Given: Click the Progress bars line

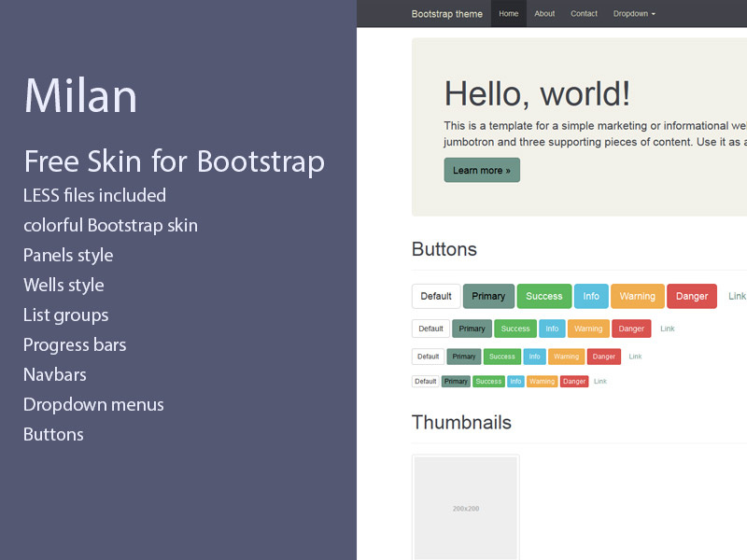Looking at the screenshot, I should 75,344.
